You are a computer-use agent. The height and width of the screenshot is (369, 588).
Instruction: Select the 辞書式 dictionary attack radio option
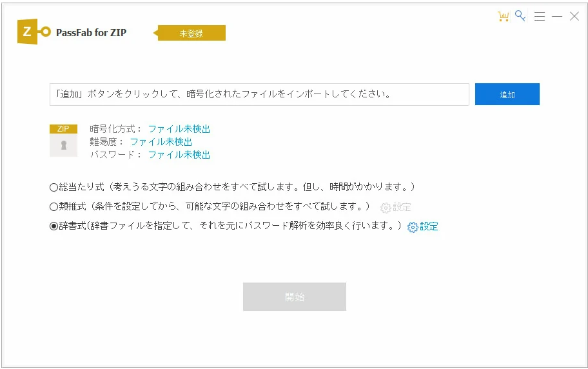(x=54, y=226)
